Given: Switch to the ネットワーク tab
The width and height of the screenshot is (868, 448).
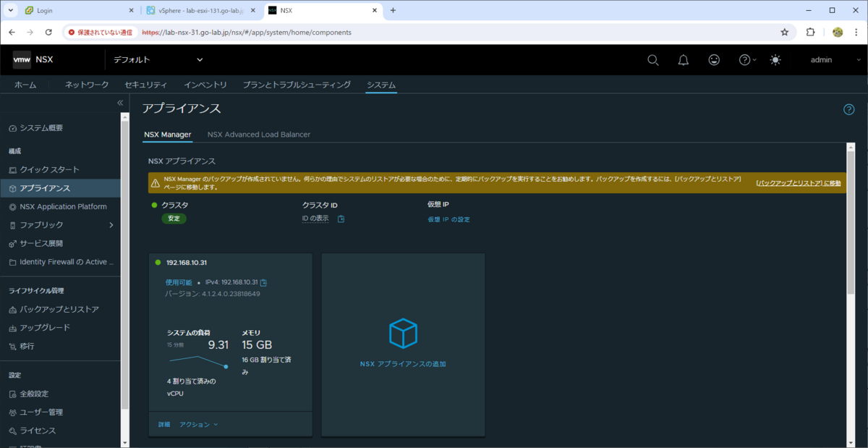Looking at the screenshot, I should coord(87,85).
